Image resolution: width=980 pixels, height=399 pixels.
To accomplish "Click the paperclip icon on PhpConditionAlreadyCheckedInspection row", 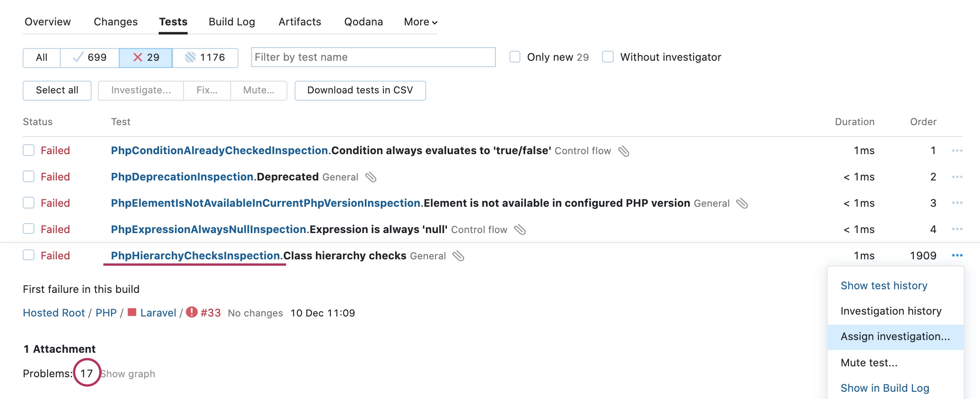I will (624, 151).
